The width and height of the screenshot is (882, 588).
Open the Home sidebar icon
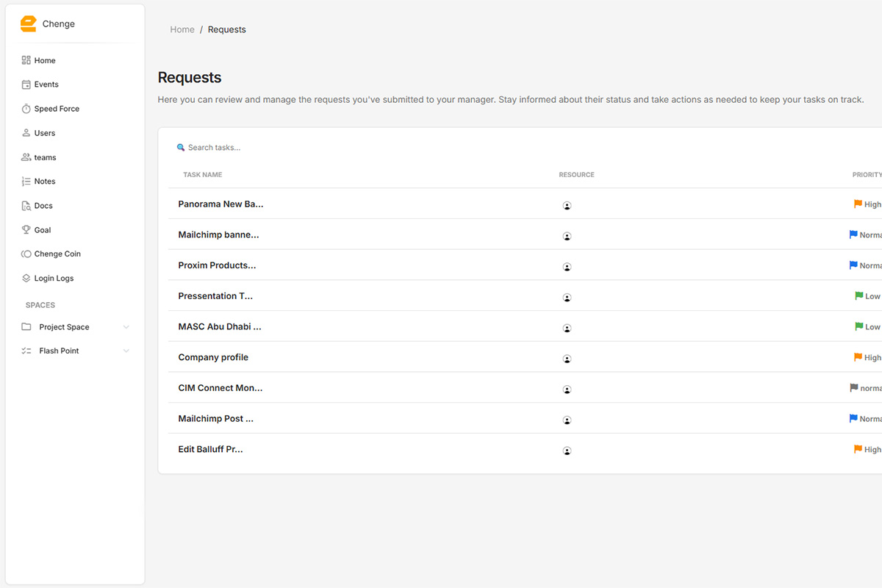pyautogui.click(x=26, y=60)
